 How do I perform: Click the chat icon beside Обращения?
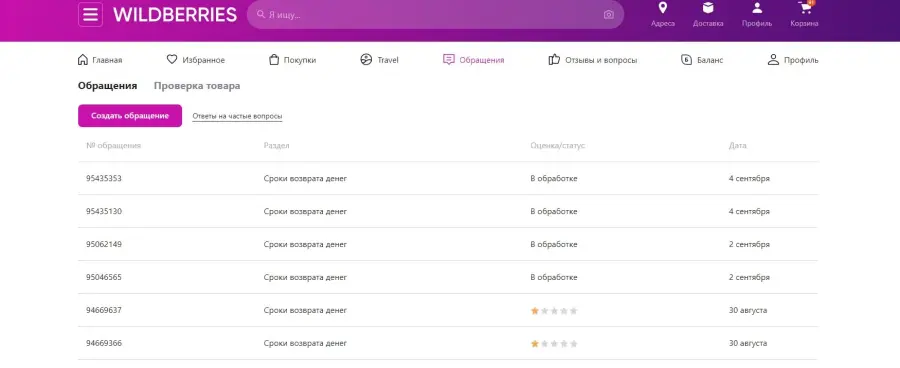pos(449,60)
